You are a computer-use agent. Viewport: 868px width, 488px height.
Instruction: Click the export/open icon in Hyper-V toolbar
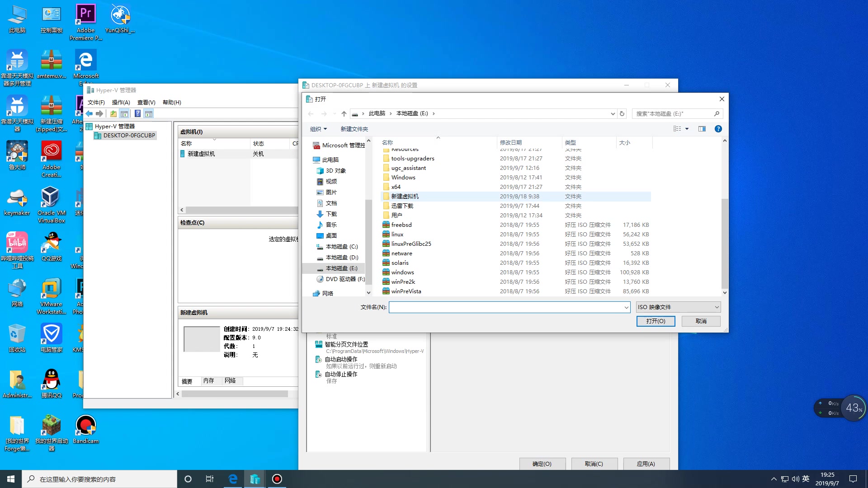(113, 114)
